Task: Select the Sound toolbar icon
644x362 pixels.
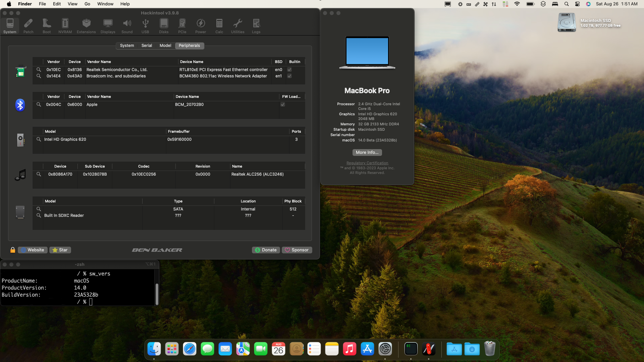Action: click(127, 26)
